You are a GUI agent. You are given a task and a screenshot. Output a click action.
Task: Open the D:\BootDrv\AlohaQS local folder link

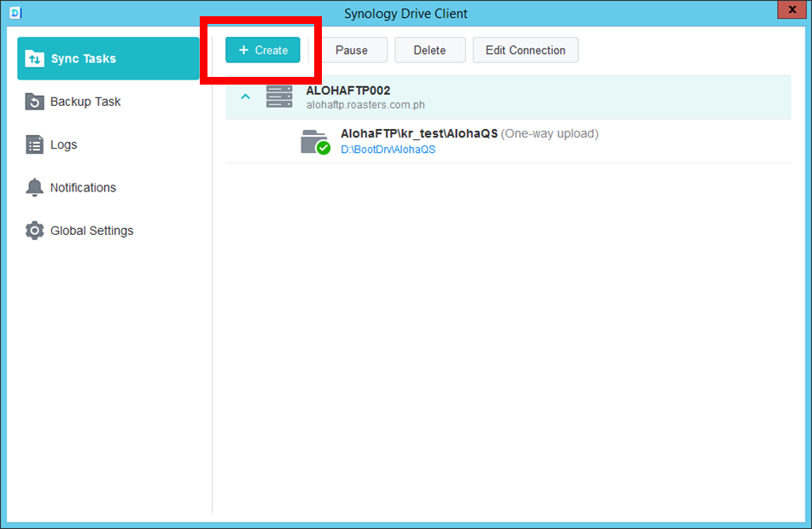(x=388, y=150)
